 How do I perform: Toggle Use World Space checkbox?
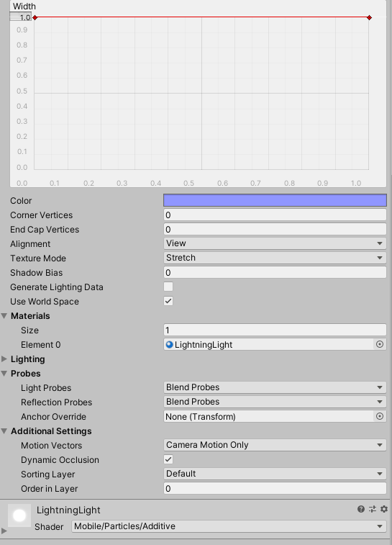(x=168, y=301)
